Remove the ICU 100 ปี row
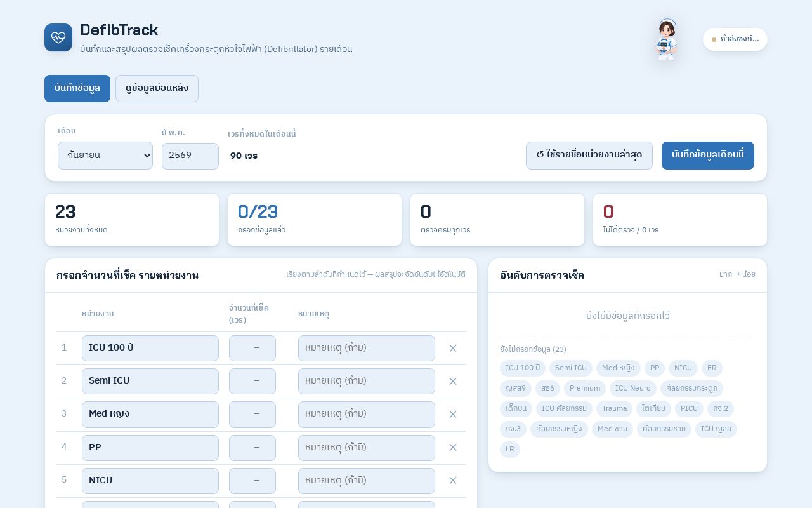Viewport: 812px width, 508px height. point(453,348)
